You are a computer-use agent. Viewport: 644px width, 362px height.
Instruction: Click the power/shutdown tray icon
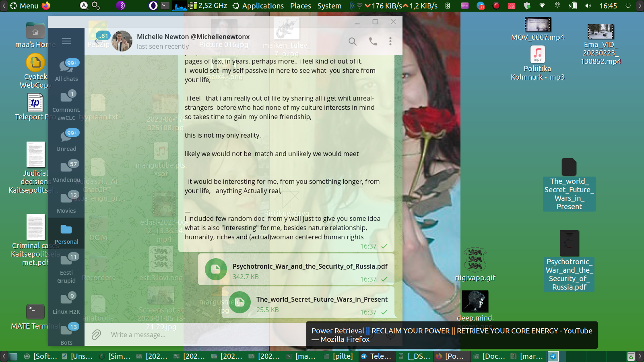click(x=628, y=6)
